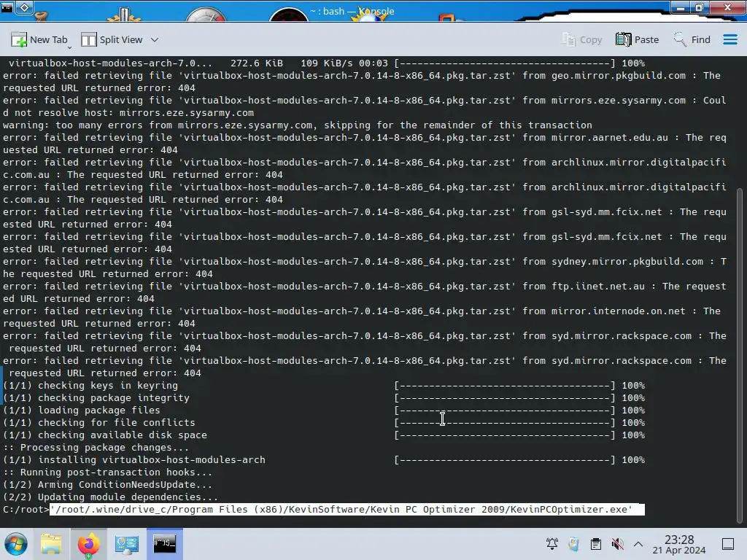747x560 pixels.
Task: Open the Konsole hamburger menu
Action: [x=729, y=39]
